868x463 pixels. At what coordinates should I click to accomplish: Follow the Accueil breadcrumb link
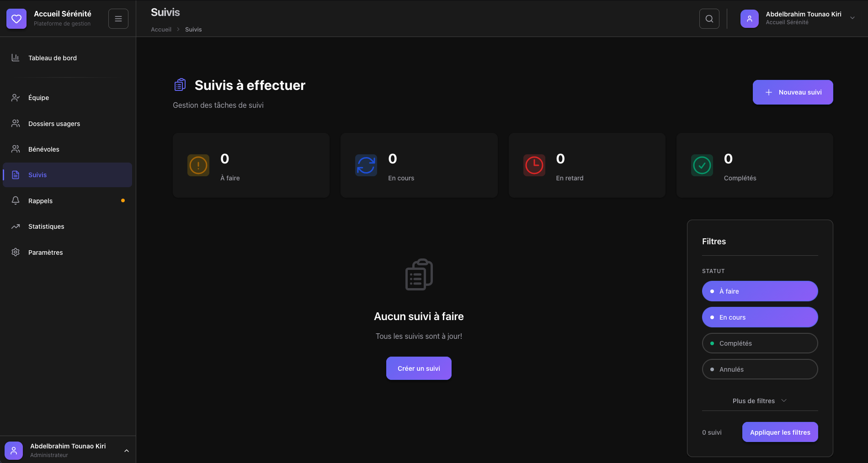click(x=161, y=30)
